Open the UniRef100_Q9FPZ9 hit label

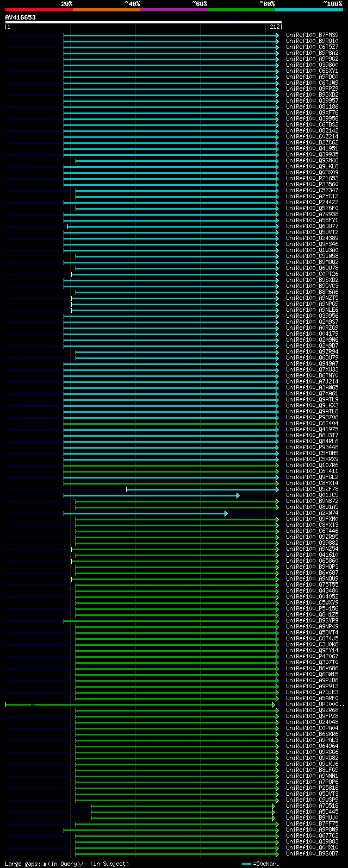(312, 89)
